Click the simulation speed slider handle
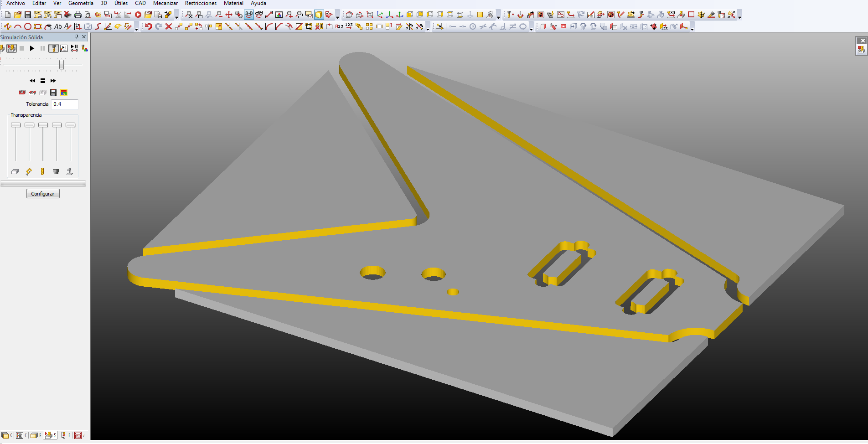This screenshot has height=444, width=868. 62,65
